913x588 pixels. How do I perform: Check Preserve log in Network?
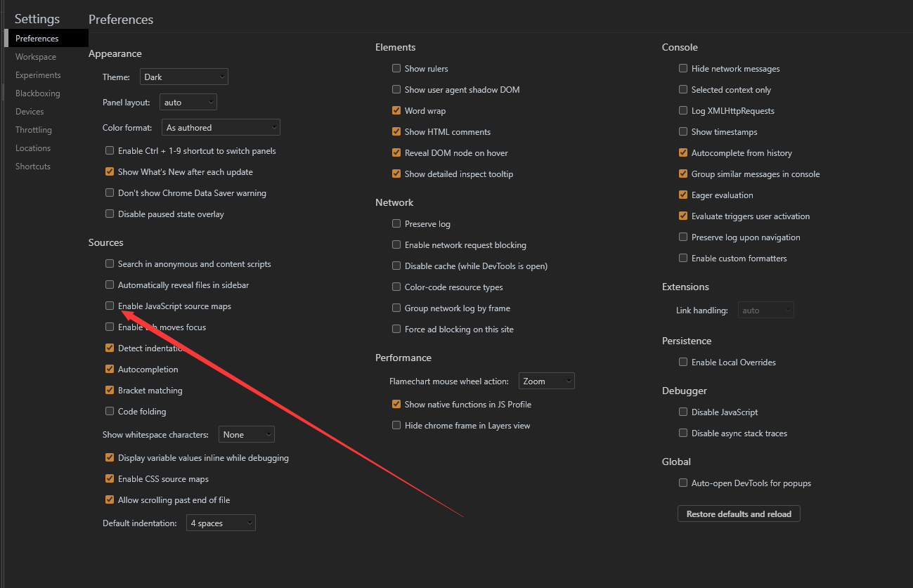tap(396, 223)
